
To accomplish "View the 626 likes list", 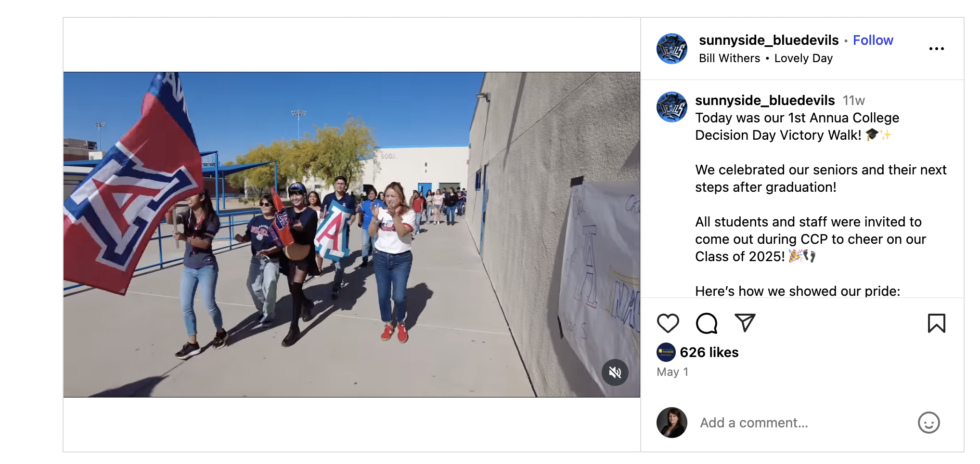I will pos(709,352).
